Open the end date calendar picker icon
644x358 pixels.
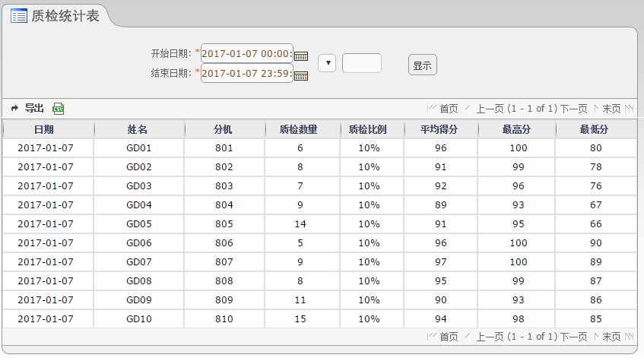click(301, 75)
